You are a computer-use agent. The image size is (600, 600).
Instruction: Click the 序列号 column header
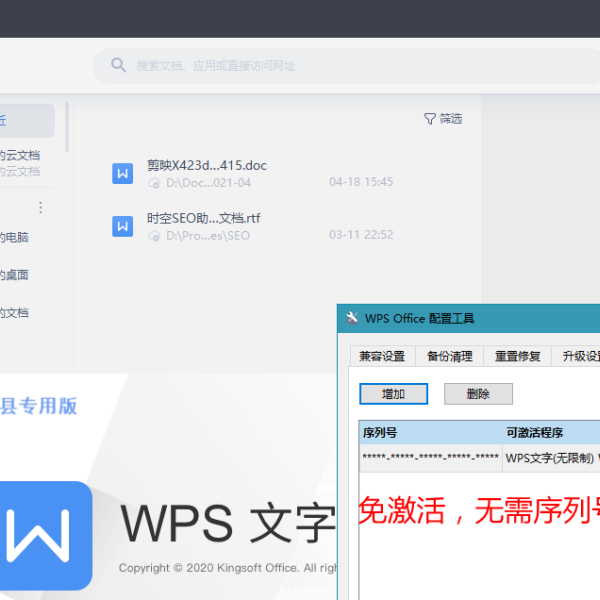pos(431,432)
